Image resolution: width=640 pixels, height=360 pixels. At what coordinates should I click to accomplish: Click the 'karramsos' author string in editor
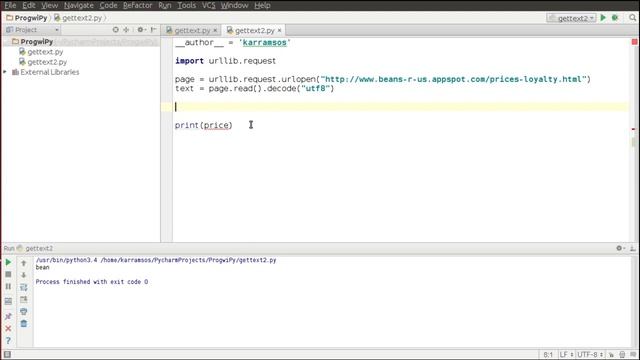tap(264, 42)
